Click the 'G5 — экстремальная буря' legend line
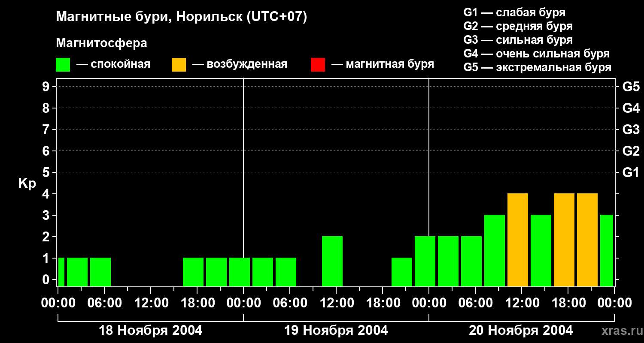644x343 pixels. click(538, 67)
